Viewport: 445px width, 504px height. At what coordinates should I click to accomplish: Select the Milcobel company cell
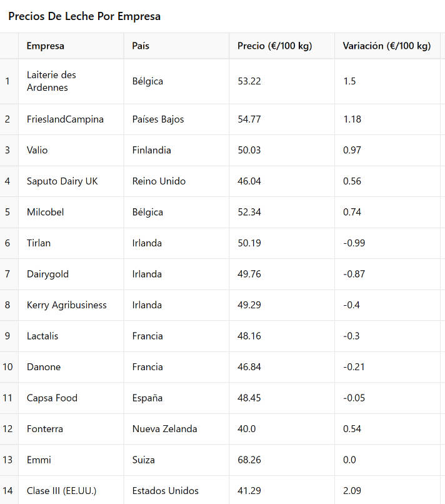click(x=71, y=212)
